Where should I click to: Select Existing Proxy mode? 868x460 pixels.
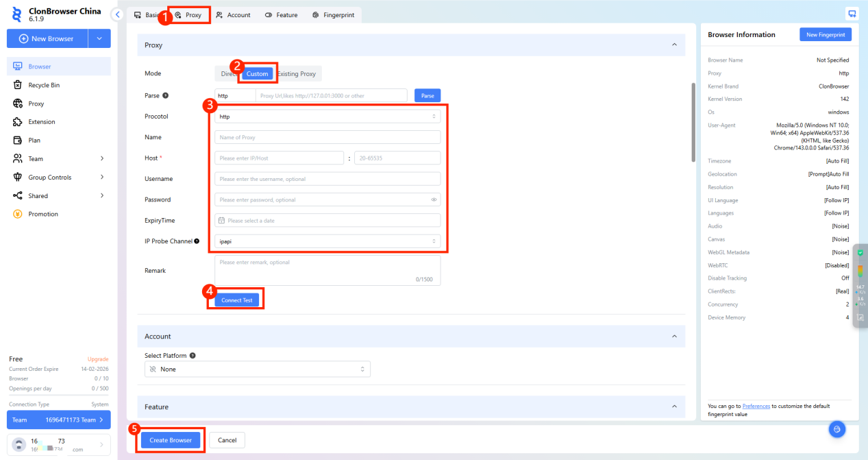click(x=297, y=74)
